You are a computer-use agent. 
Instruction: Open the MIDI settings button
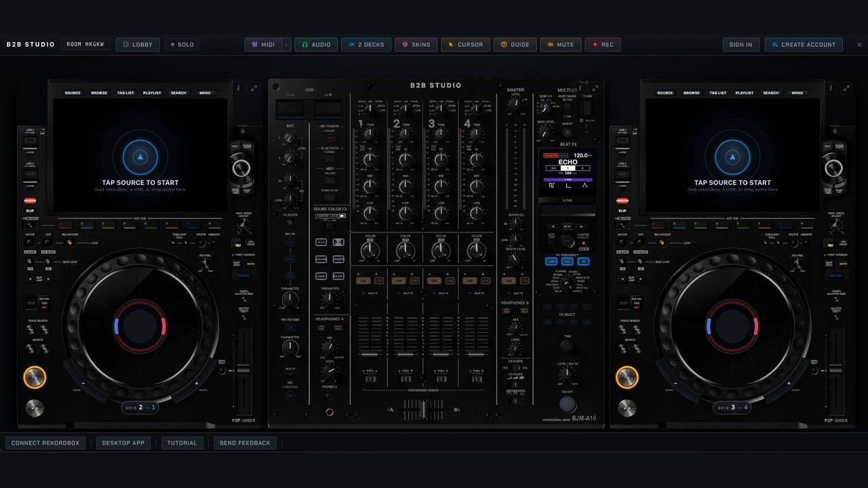[264, 45]
